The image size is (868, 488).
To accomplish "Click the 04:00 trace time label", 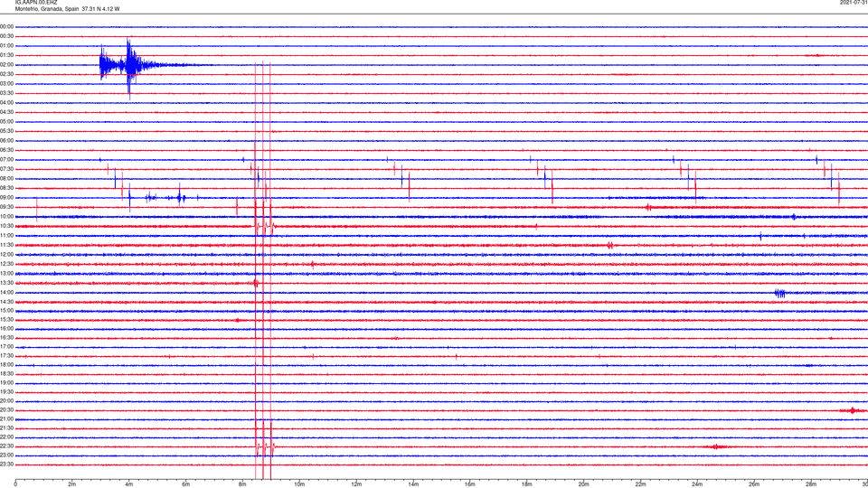I will pos(6,103).
